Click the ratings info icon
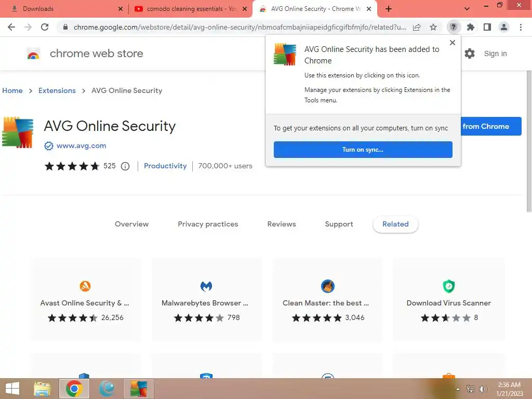Image resolution: width=532 pixels, height=399 pixels. (125, 166)
